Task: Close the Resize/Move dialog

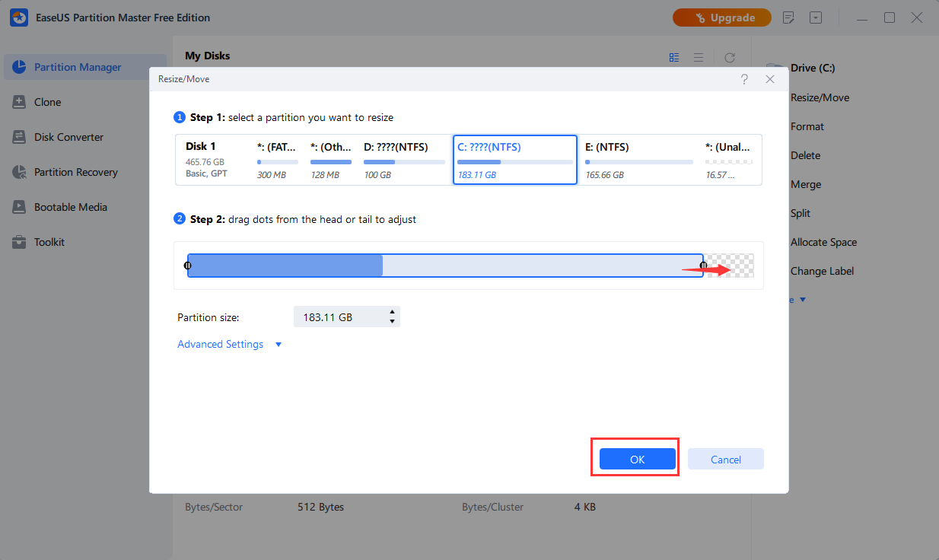Action: 770,79
